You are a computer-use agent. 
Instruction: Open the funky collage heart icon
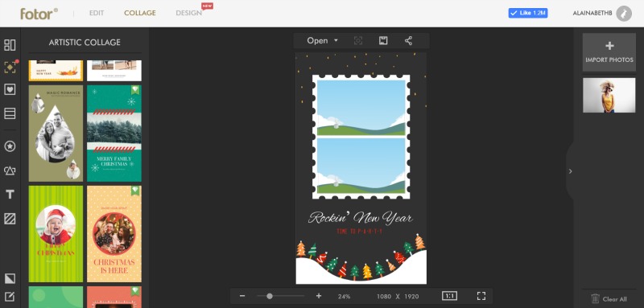pos(10,89)
